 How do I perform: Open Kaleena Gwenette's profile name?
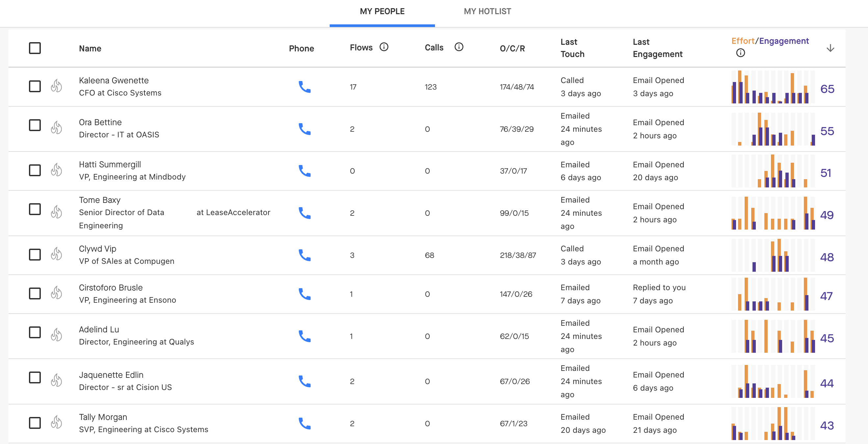tap(114, 80)
